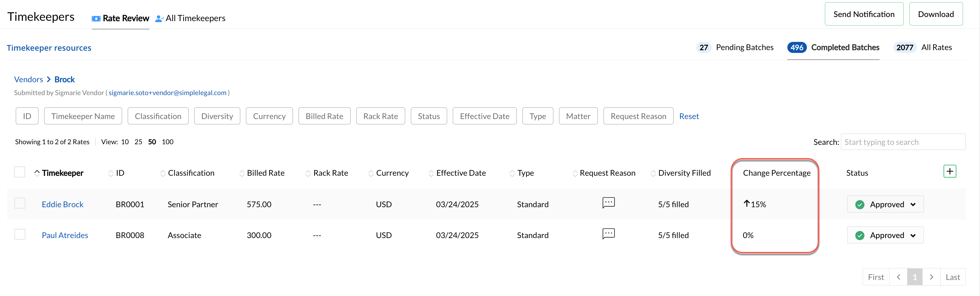Image resolution: width=980 pixels, height=296 pixels.
Task: Click the Send Notification button
Action: 864,14
